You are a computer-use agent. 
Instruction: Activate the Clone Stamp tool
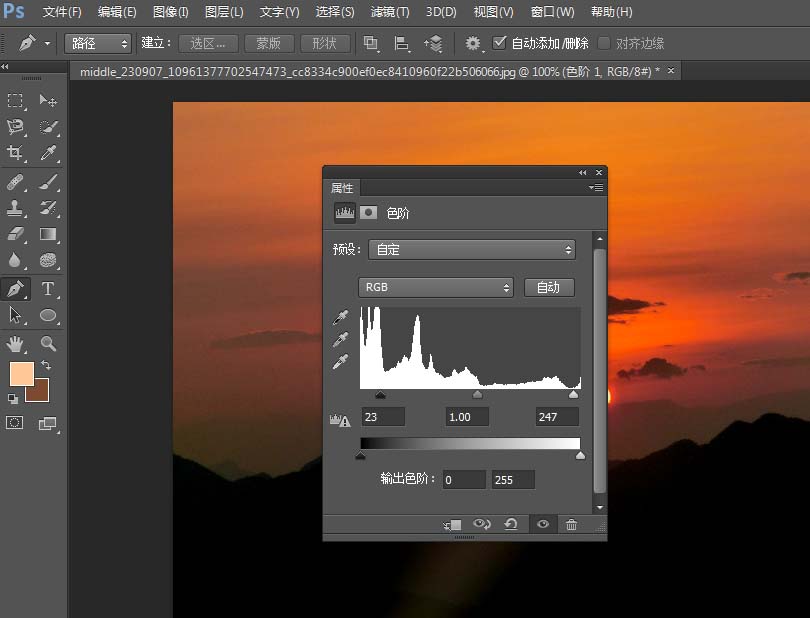14,208
